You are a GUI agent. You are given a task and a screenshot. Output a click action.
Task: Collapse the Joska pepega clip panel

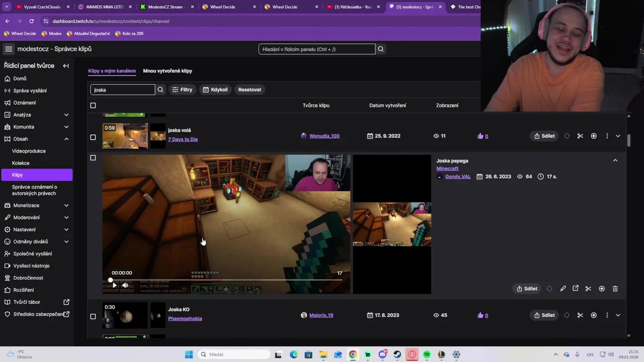615,160
